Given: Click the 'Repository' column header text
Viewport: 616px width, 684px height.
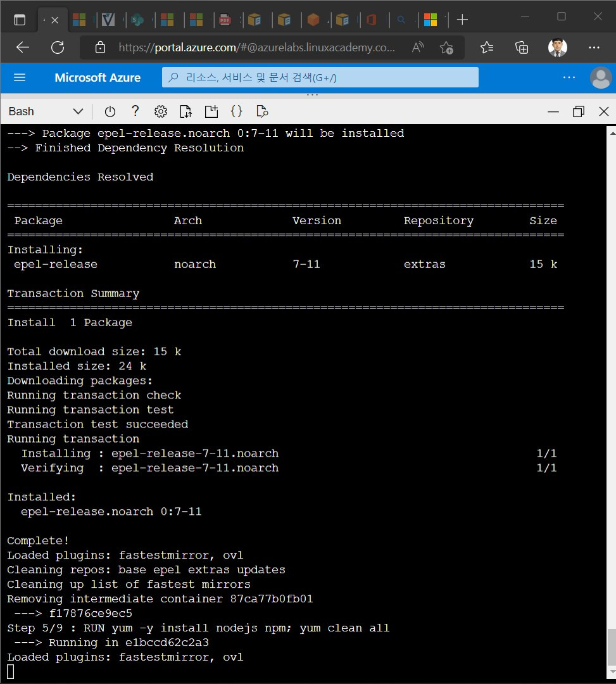Looking at the screenshot, I should pos(439,221).
